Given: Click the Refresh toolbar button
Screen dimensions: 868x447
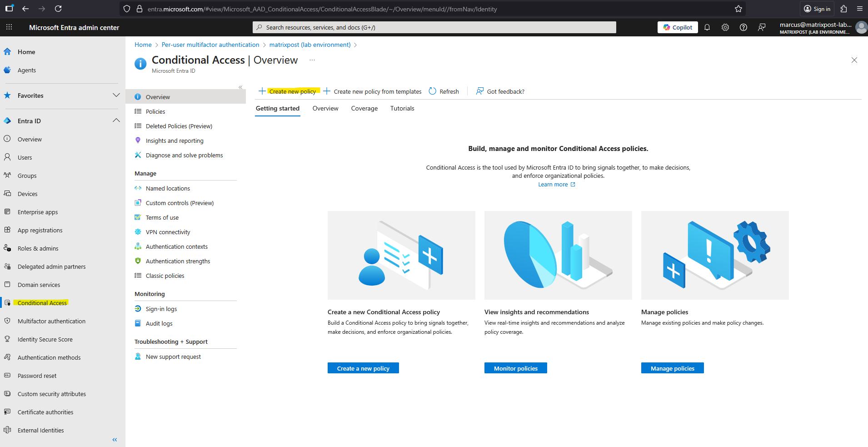Looking at the screenshot, I should coord(444,91).
